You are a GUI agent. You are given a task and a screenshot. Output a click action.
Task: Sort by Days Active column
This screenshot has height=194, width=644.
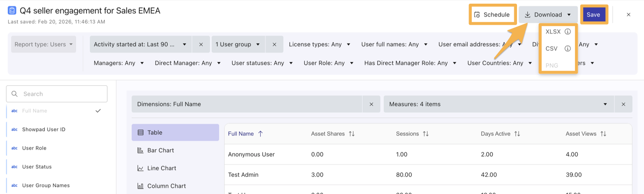coord(517,134)
